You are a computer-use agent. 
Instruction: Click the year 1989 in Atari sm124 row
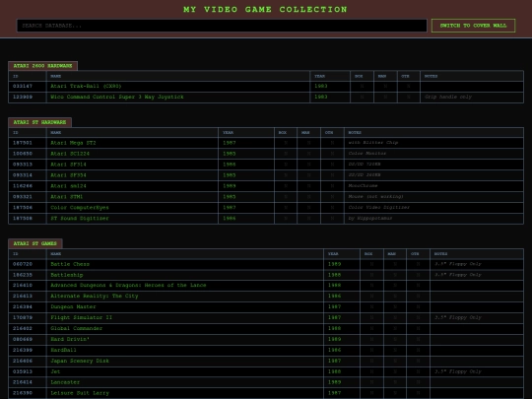pos(229,186)
